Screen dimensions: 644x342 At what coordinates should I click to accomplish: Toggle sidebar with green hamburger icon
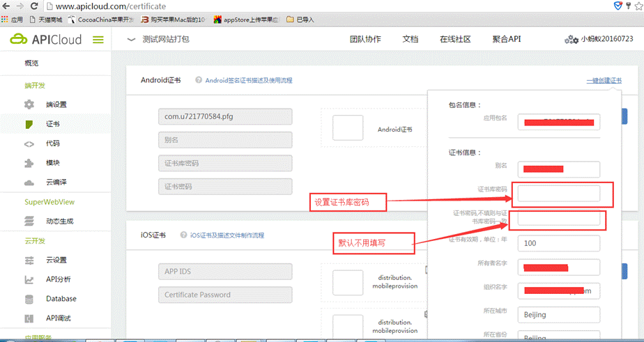click(98, 40)
